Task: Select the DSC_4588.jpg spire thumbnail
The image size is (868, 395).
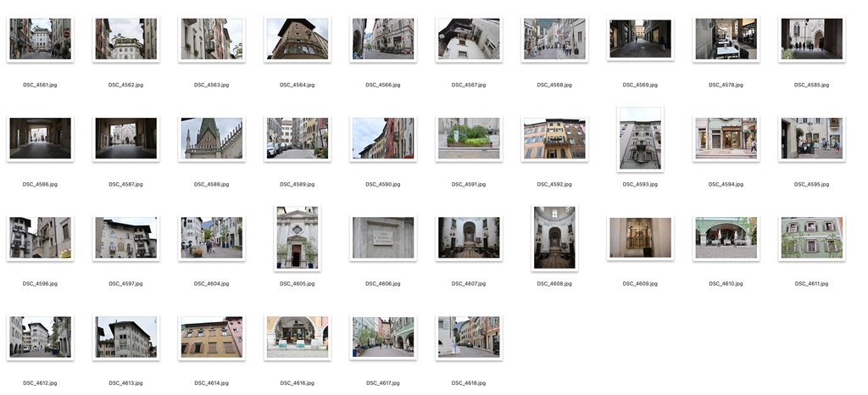Action: [x=211, y=138]
